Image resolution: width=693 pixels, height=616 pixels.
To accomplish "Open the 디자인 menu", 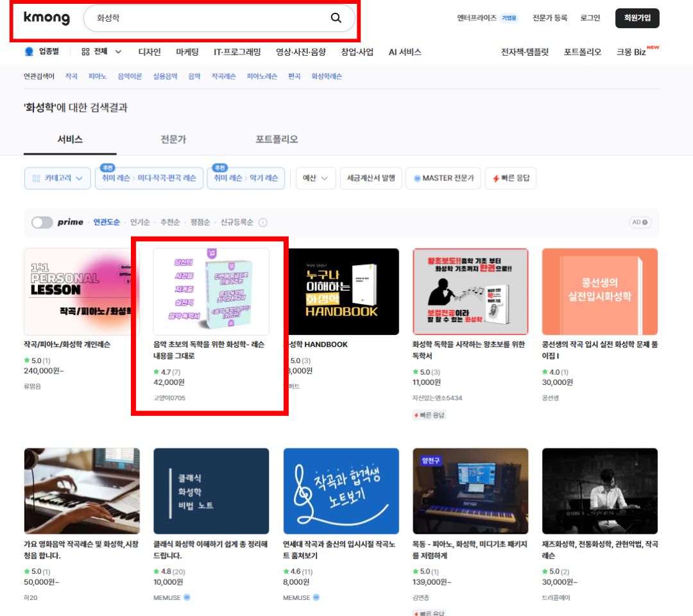I will [150, 52].
